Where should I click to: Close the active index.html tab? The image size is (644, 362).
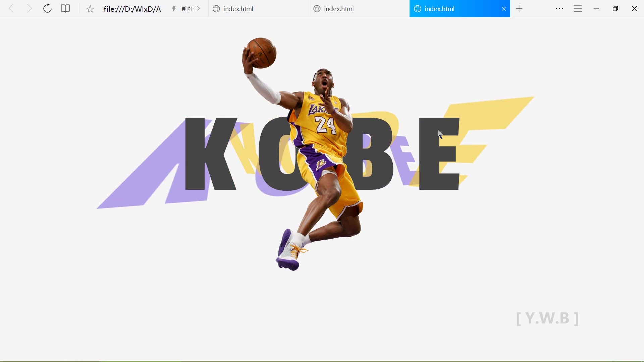(x=504, y=9)
